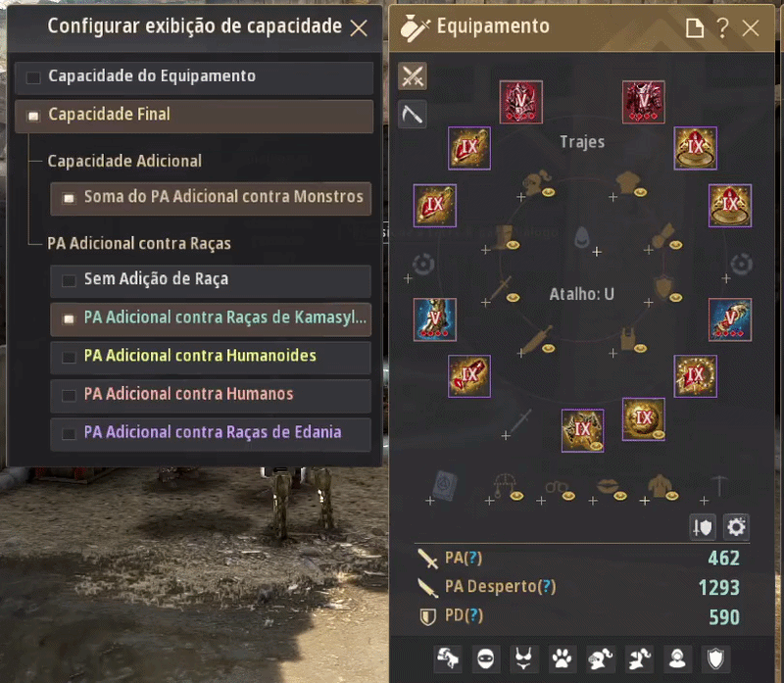Image resolution: width=784 pixels, height=683 pixels.
Task: Click the top-left red V helmet slot
Action: click(521, 102)
